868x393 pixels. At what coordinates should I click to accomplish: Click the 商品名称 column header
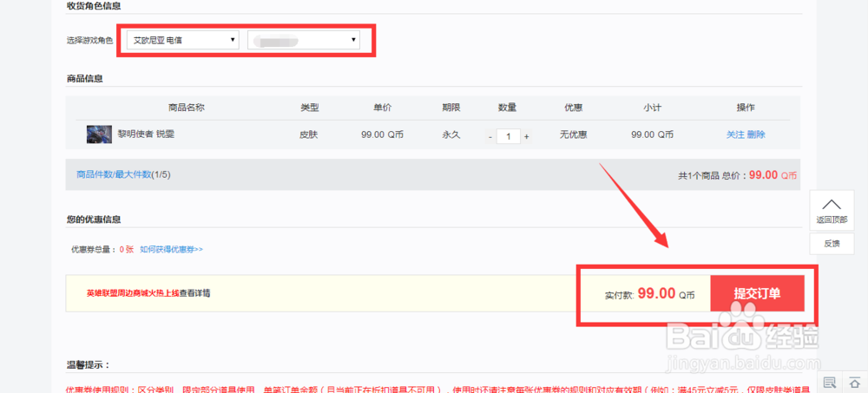click(187, 108)
